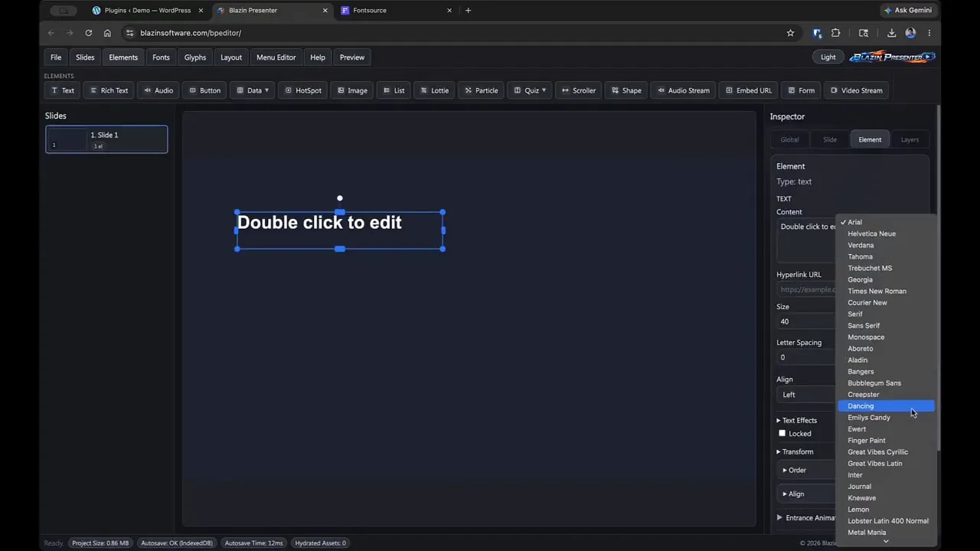Open the File menu
The image size is (980, 551).
[56, 57]
